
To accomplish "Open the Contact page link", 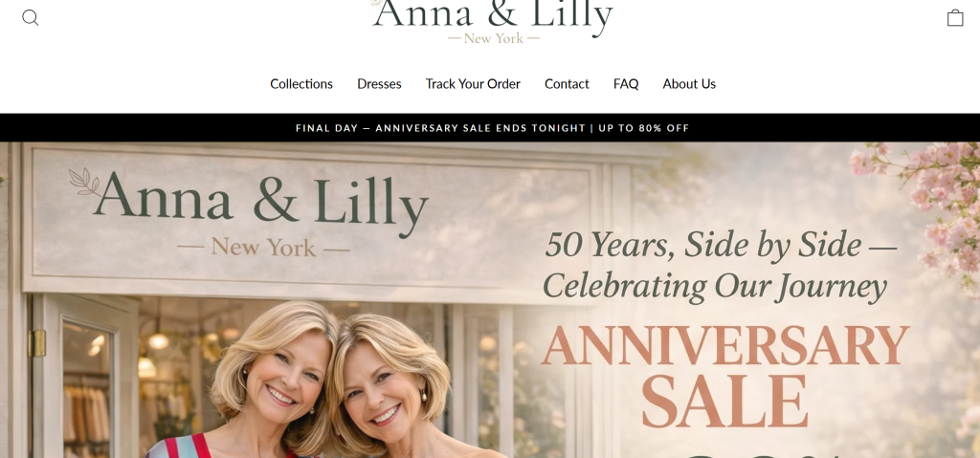I will tap(567, 84).
